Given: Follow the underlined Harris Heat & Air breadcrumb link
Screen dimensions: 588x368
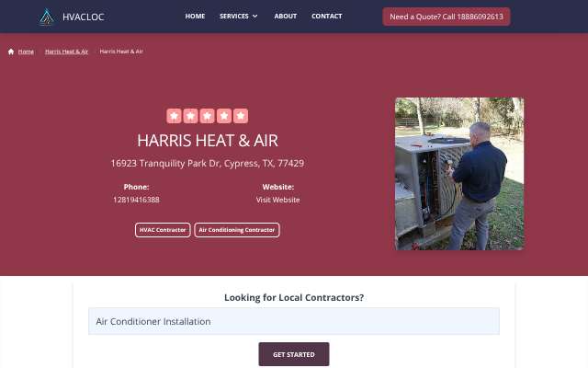Looking at the screenshot, I should tap(66, 52).
